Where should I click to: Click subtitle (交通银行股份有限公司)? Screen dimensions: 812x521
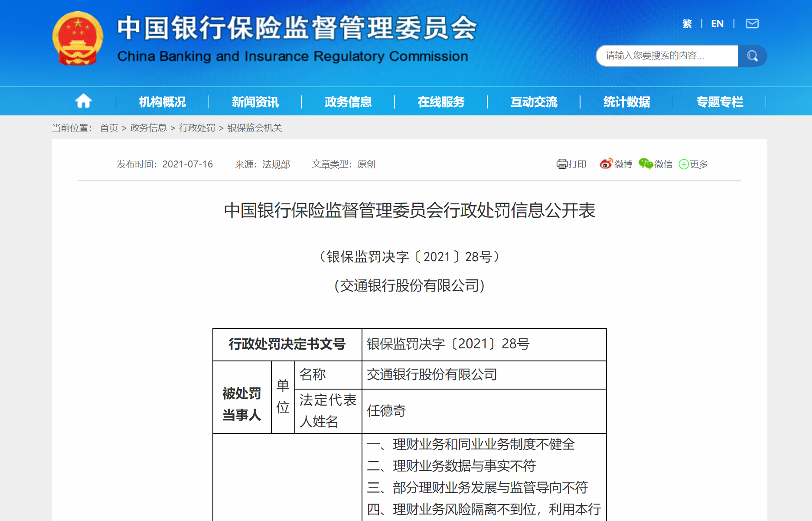[x=410, y=285]
